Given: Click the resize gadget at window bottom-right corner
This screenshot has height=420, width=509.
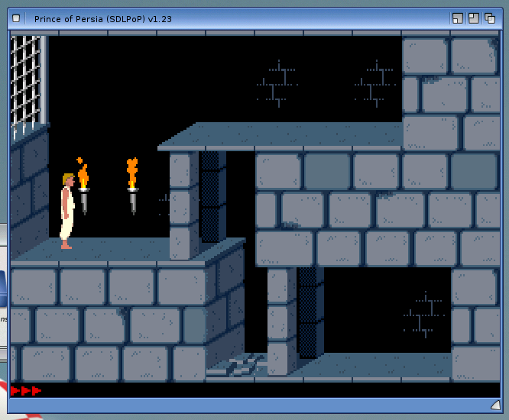Looking at the screenshot, I should [x=494, y=404].
